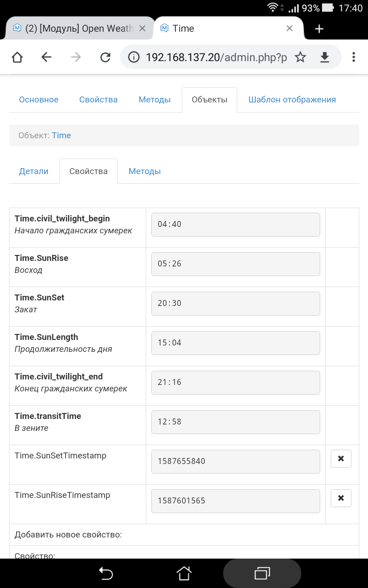Tap the browser home icon
Screen dimensions: 368x588
tap(17, 57)
